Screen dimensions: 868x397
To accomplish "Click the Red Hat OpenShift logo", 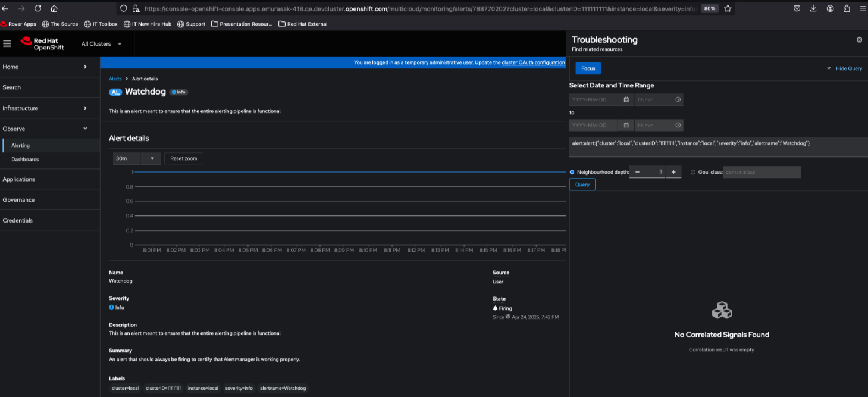I will 42,43.
